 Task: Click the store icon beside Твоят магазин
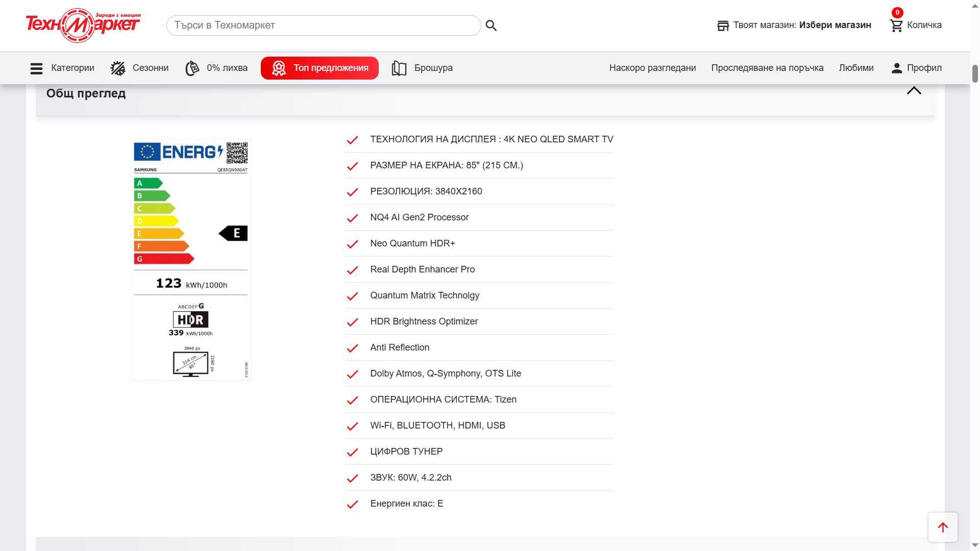pos(723,26)
